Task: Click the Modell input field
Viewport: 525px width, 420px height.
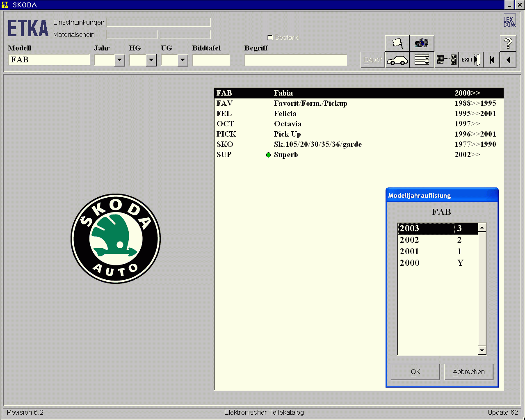Action: (49, 60)
